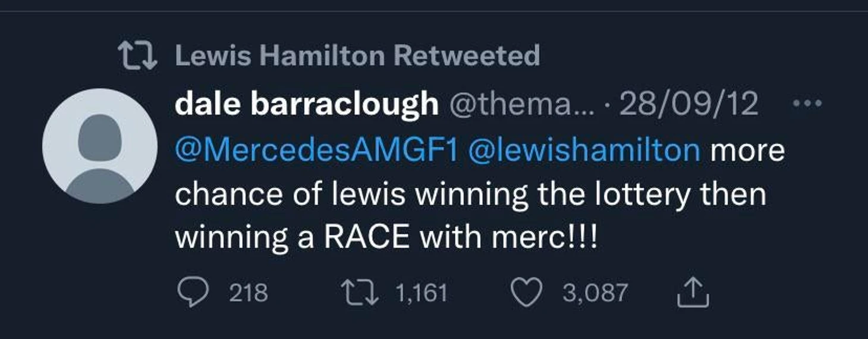Click the tweet text line ending with merc!!!
The width and height of the screenshot is (868, 339).
pos(385,238)
